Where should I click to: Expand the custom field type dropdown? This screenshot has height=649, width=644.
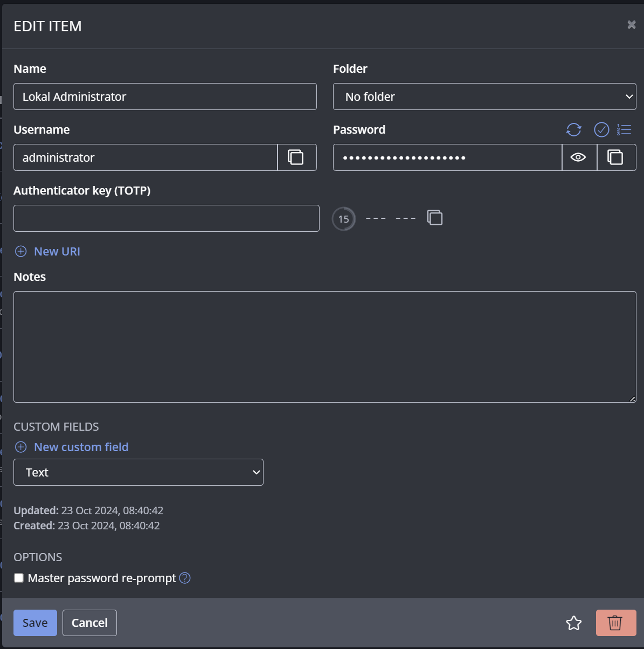tap(138, 473)
